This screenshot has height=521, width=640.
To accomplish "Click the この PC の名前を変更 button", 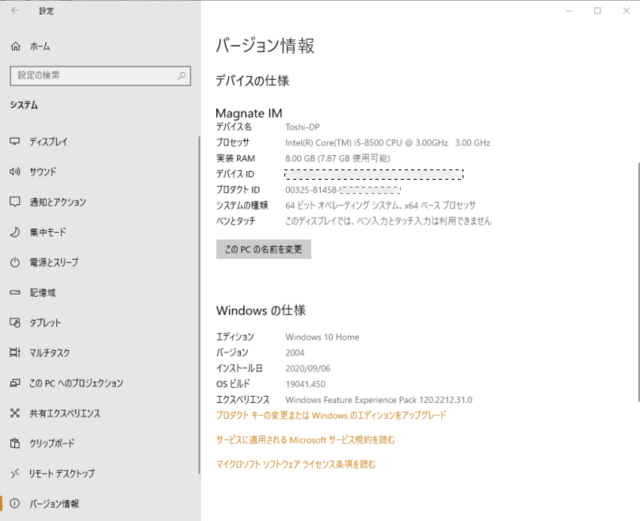I will [264, 249].
